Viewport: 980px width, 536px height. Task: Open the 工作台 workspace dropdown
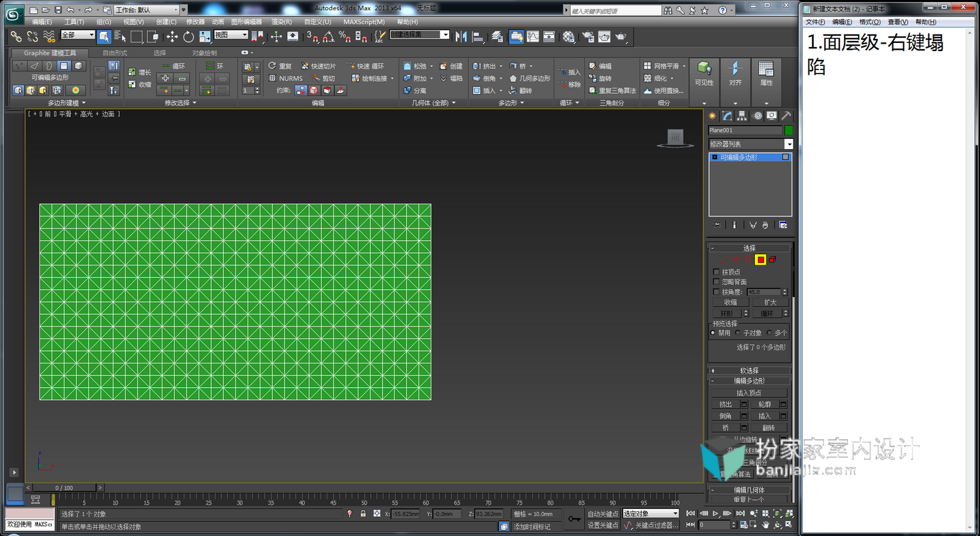click(x=146, y=10)
